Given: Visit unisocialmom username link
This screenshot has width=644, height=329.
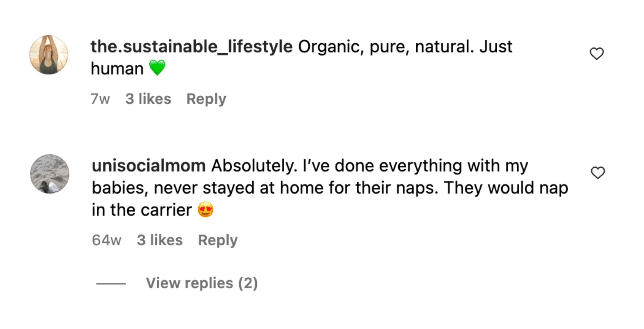Looking at the screenshot, I should 149,166.
